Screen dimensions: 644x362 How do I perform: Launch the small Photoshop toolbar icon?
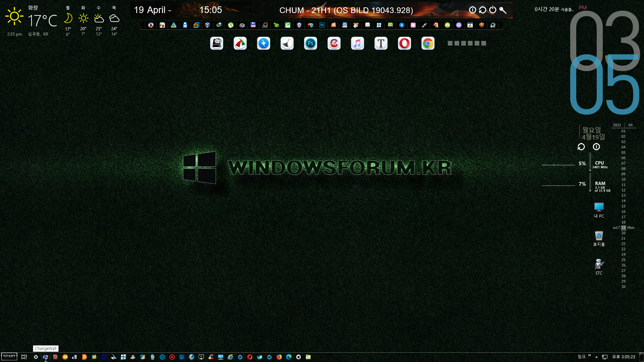coord(322,25)
